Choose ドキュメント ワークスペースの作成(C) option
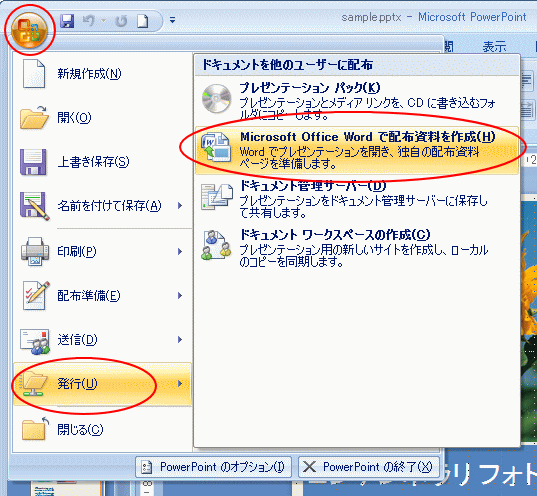 [x=357, y=248]
